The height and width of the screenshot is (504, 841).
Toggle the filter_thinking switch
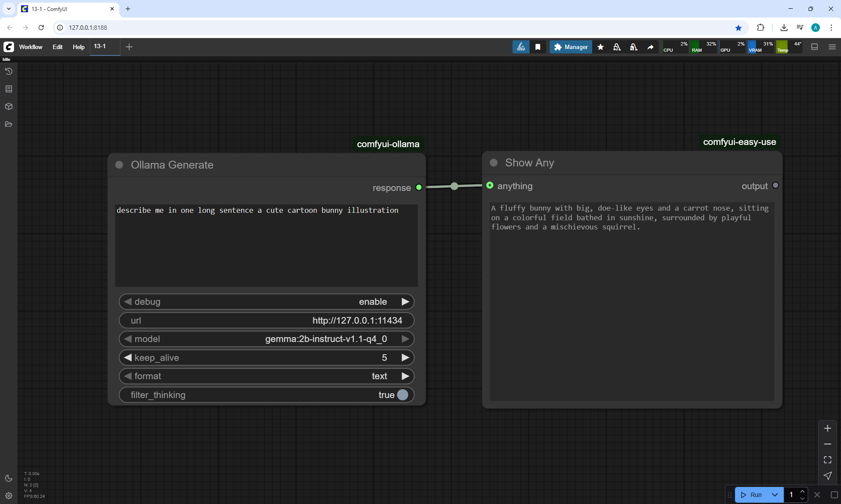[x=402, y=395]
